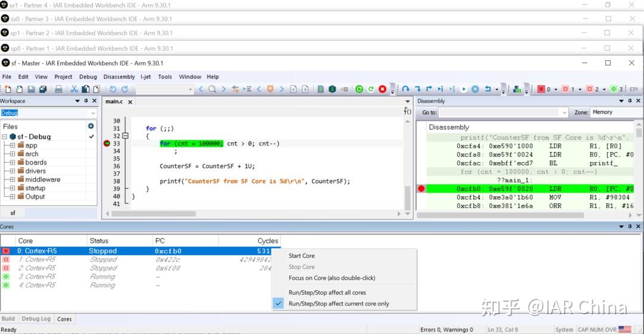Switch to the Build tab
This screenshot has width=644, height=334.
pyautogui.click(x=8, y=319)
